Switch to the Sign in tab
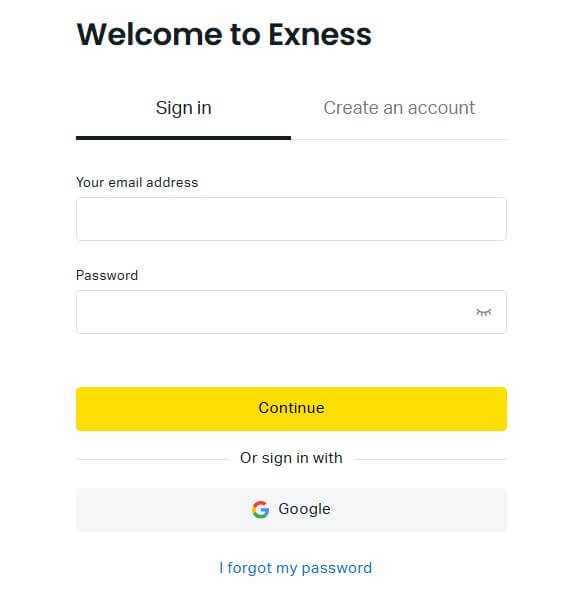Image resolution: width=588 pixels, height=608 pixels. (183, 108)
